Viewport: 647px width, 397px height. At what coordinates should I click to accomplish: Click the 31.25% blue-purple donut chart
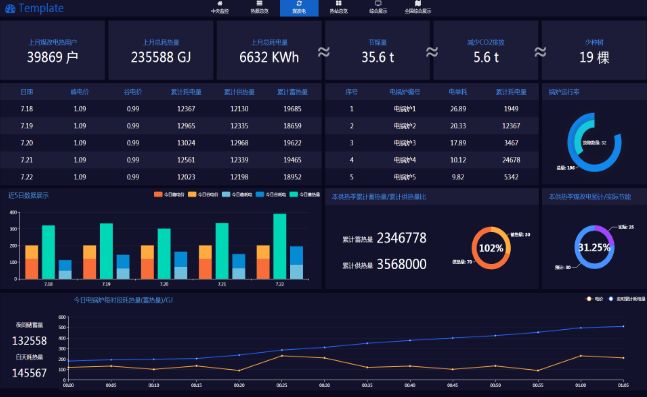click(x=594, y=247)
